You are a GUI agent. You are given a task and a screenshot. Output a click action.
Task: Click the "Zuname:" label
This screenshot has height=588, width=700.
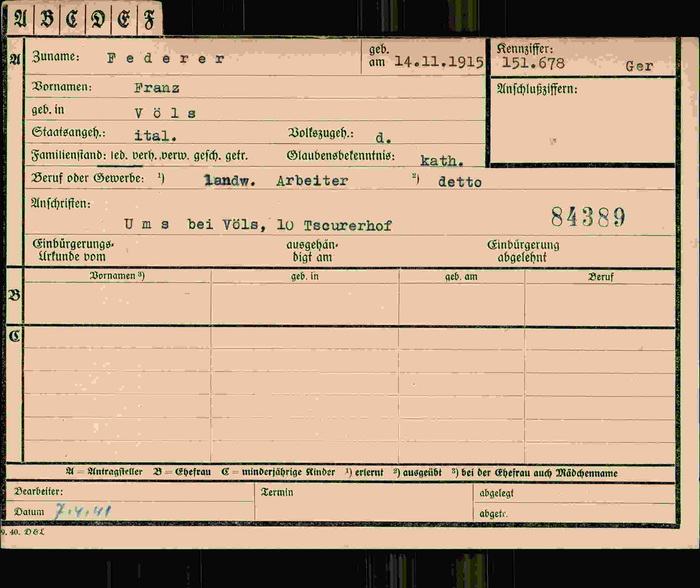56,57
